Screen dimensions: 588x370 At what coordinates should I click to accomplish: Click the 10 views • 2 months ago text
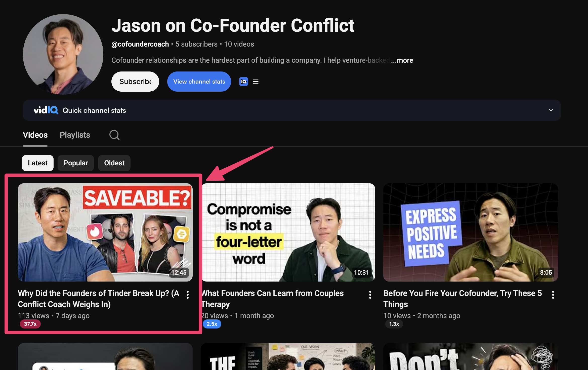pos(422,316)
